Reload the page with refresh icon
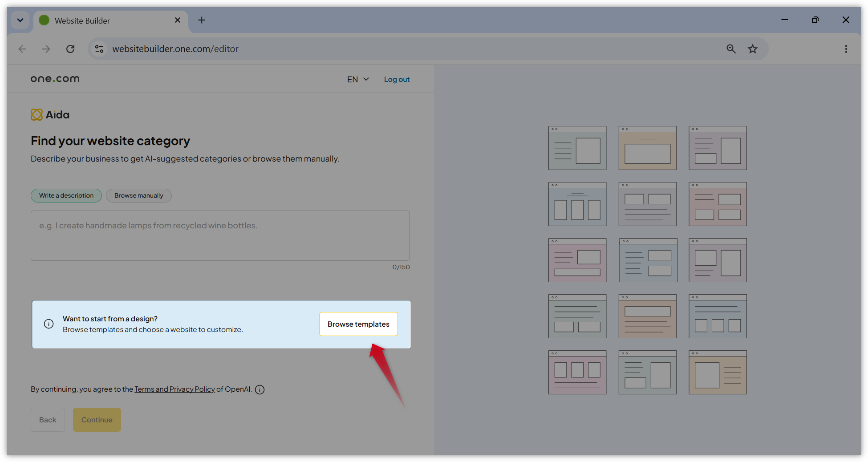Viewport: 868px width, 462px height. 70,49
